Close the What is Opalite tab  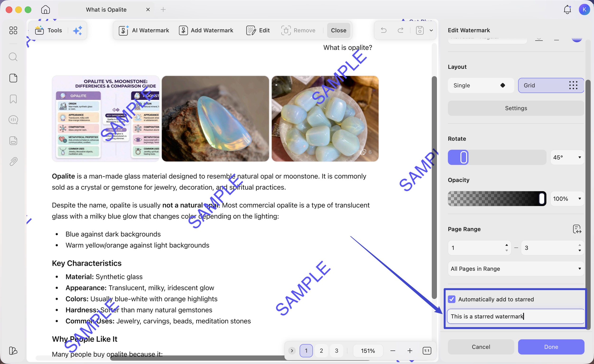(148, 10)
